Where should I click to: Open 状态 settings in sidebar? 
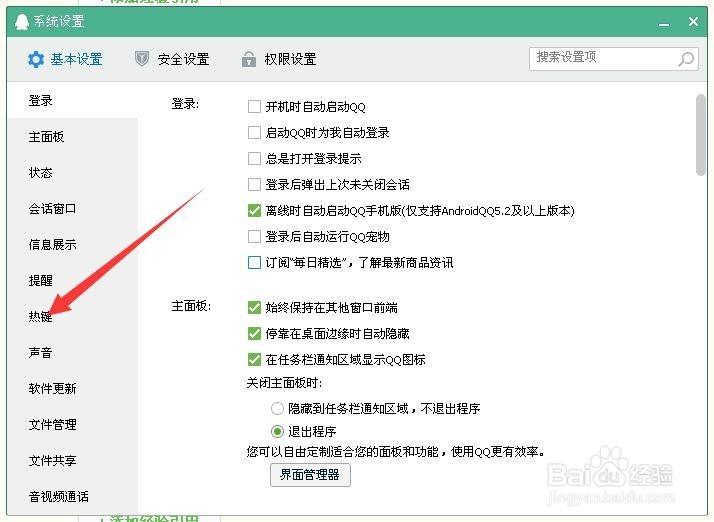pos(41,173)
